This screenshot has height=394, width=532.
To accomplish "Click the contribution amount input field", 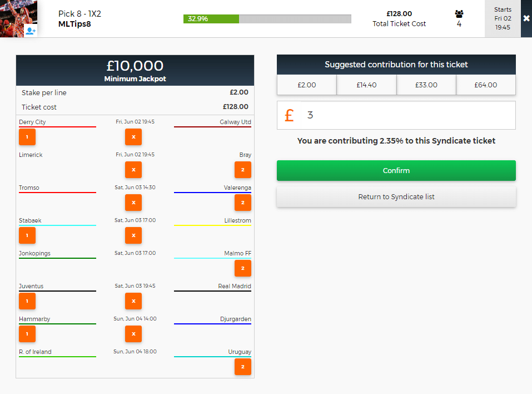I will click(x=409, y=115).
